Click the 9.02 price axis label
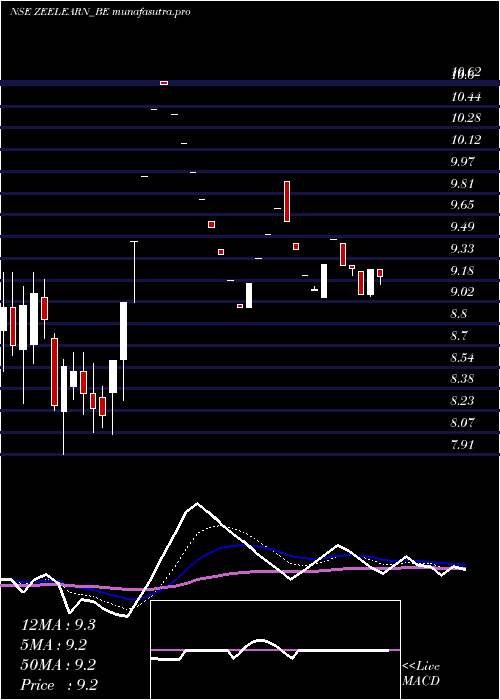This screenshot has width=500, height=700. point(462,292)
